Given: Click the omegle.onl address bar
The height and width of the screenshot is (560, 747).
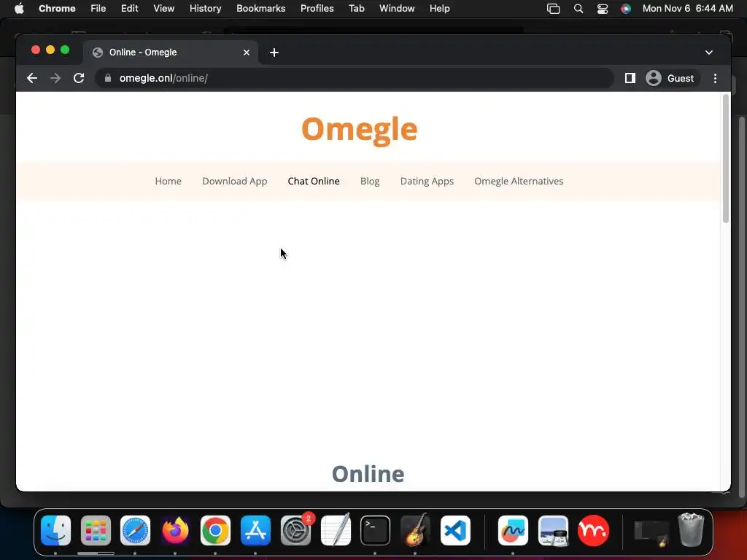Looking at the screenshot, I should click(354, 78).
